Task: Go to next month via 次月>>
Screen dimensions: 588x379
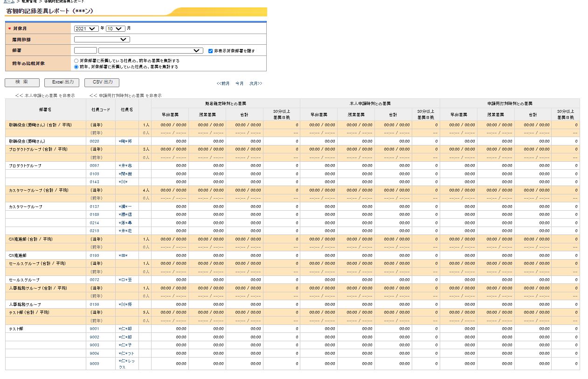Action: [256, 83]
